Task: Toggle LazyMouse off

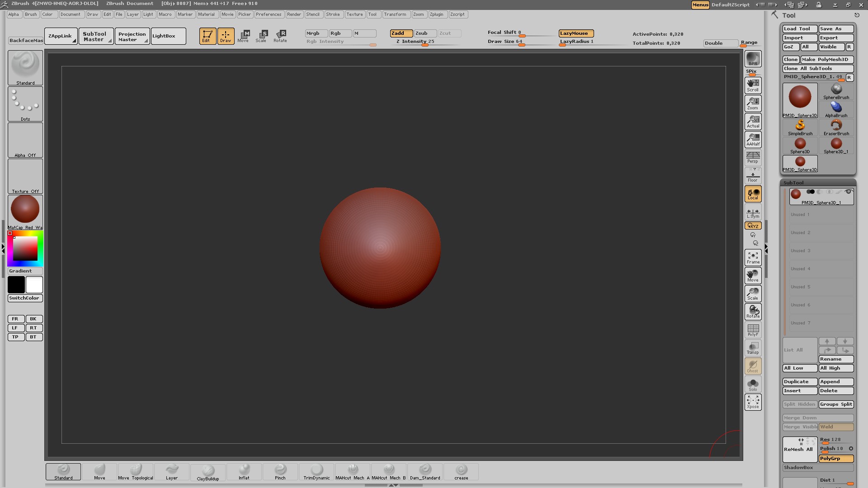Action: [576, 33]
